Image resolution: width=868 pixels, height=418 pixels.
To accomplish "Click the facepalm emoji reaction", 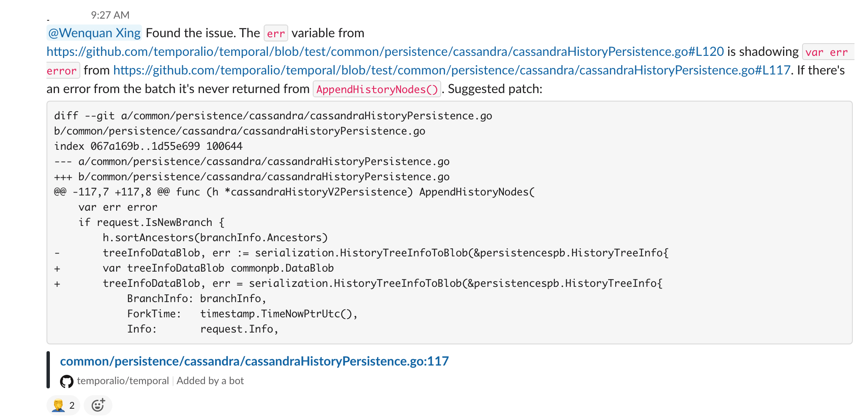I will coord(63,405).
